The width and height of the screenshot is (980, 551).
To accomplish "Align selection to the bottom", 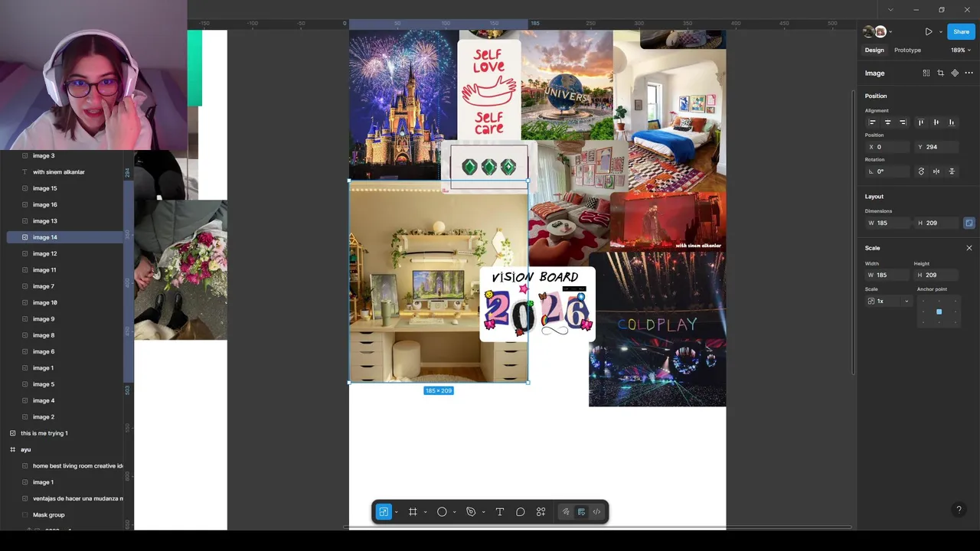I will (x=952, y=122).
